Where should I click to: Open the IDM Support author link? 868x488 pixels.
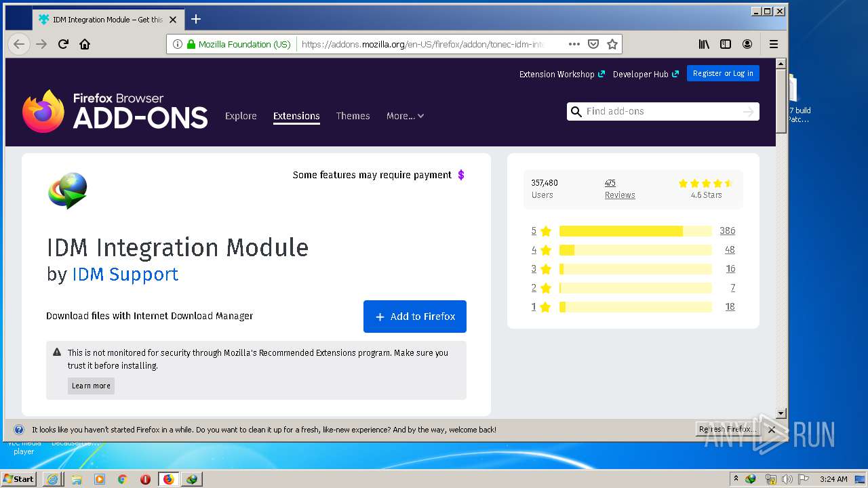(x=125, y=274)
